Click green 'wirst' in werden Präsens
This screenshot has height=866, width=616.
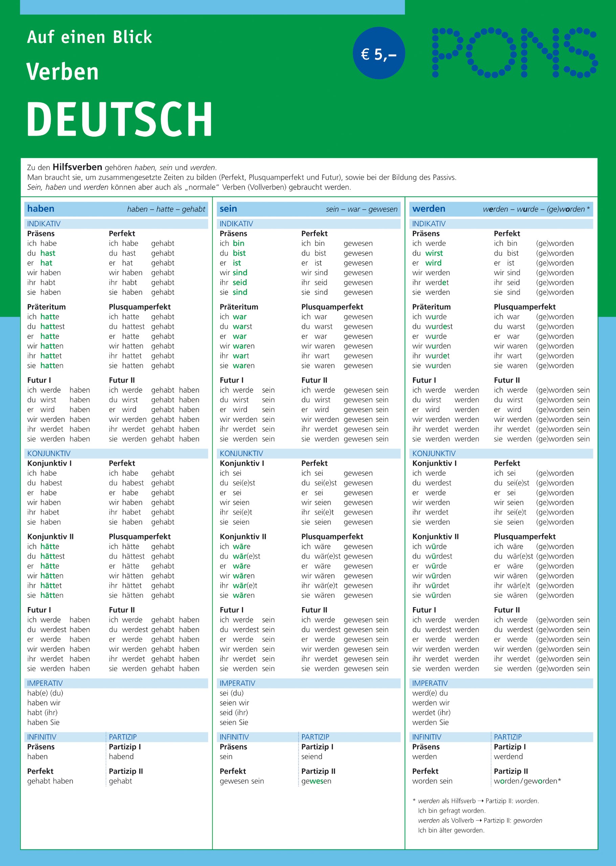point(434,253)
